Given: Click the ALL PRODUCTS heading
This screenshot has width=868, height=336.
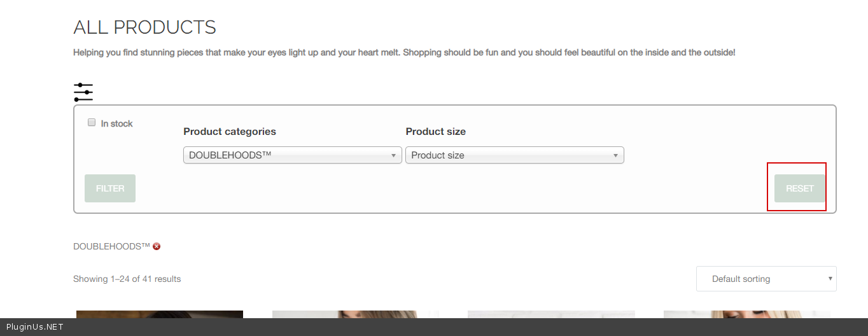Looking at the screenshot, I should click(x=144, y=27).
